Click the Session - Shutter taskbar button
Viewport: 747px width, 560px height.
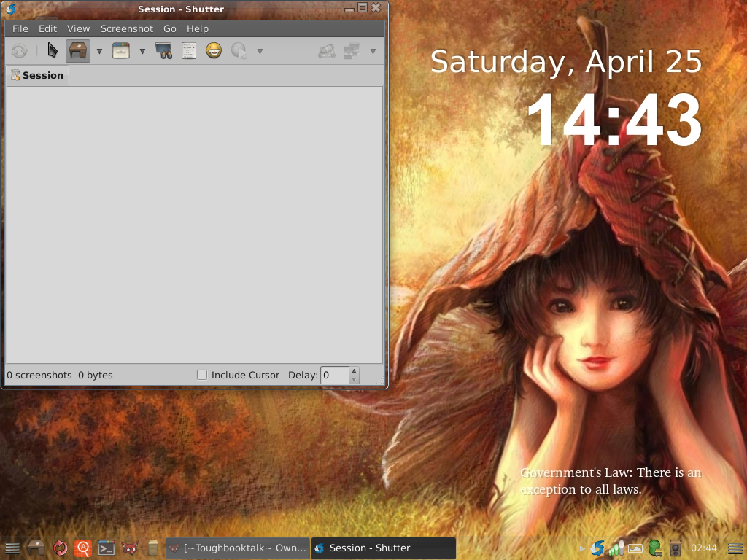[384, 548]
